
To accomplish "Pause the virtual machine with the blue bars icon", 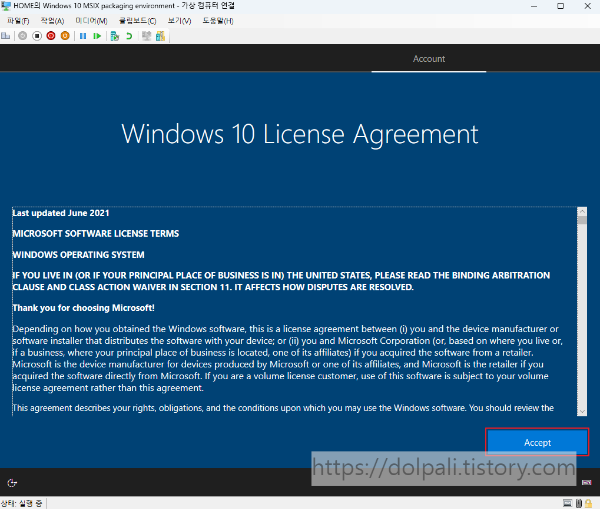I will (x=83, y=36).
